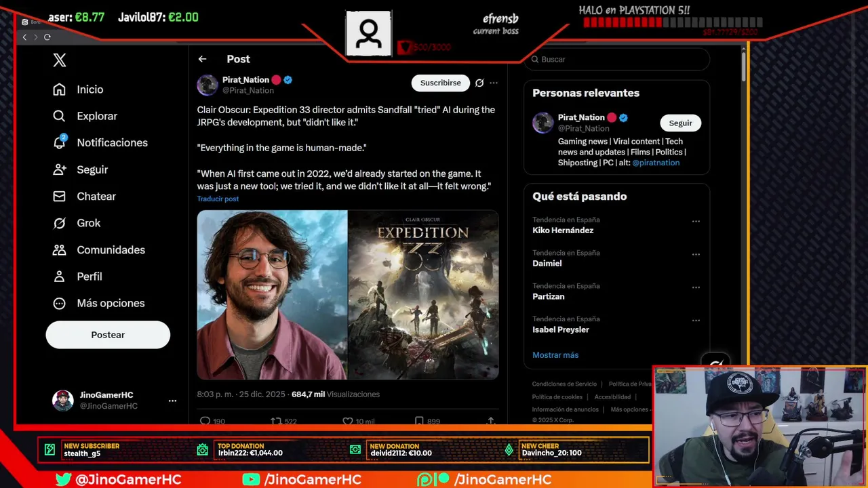Open the @piratnation alt account link
The height and width of the screenshot is (488, 868).
(x=656, y=163)
